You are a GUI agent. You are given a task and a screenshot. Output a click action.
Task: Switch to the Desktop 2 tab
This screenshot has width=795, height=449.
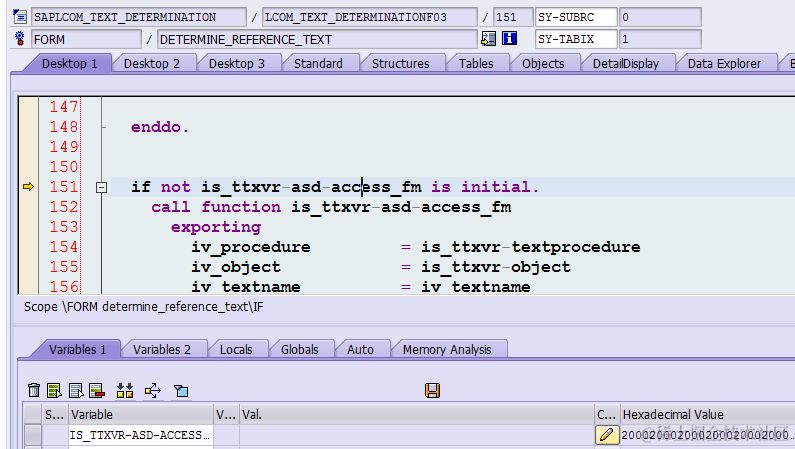point(152,63)
